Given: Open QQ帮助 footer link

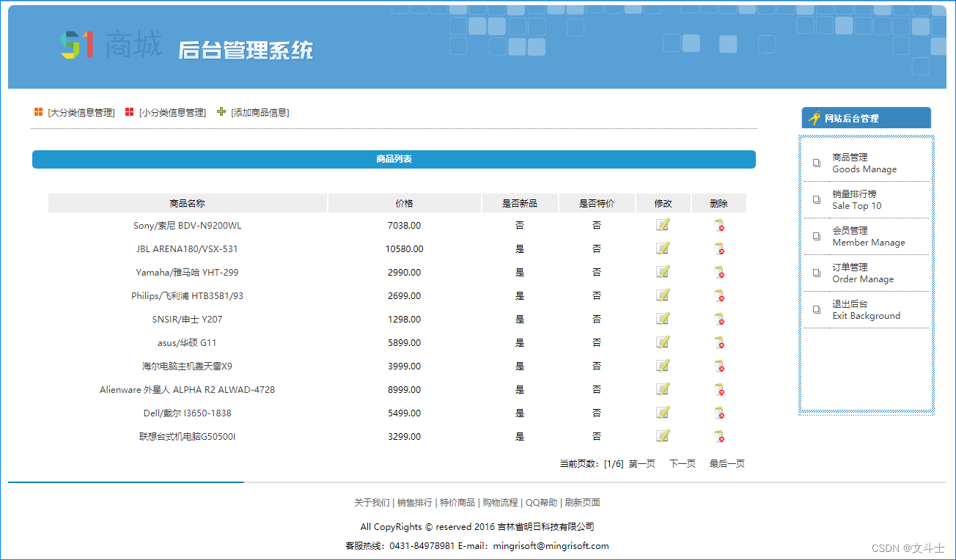Looking at the screenshot, I should coord(541,503).
